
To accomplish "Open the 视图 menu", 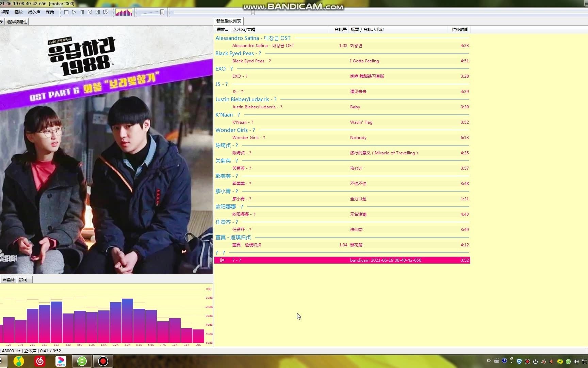I will pos(5,12).
